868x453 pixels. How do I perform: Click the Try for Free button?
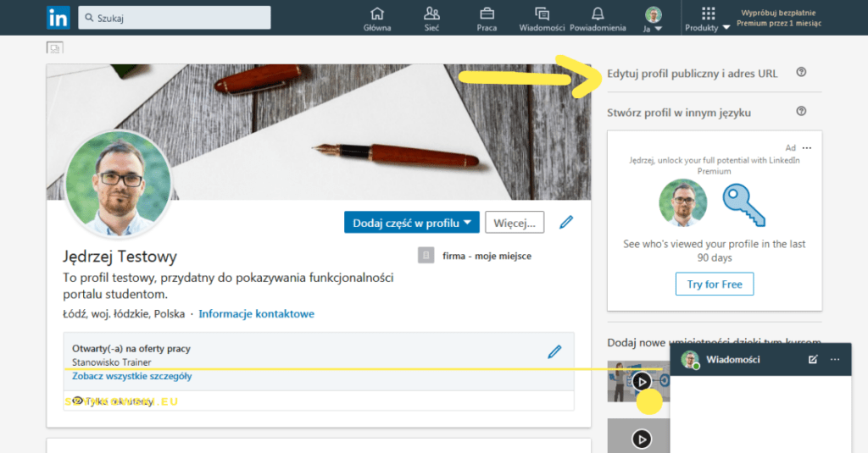pyautogui.click(x=714, y=284)
